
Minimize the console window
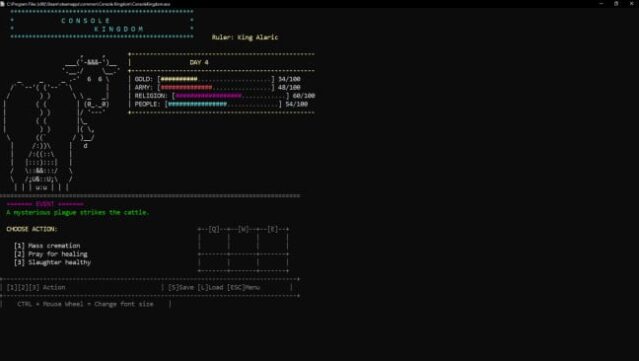(602, 4)
